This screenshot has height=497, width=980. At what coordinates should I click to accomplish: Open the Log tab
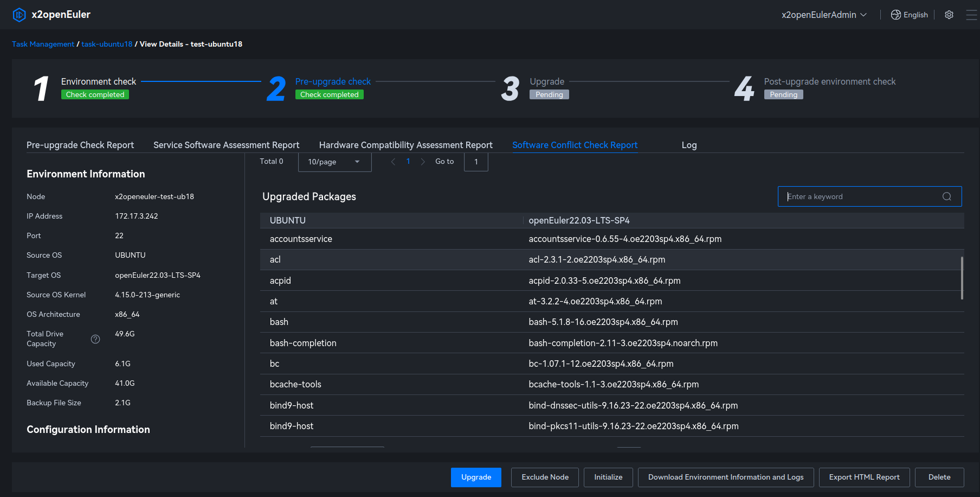pos(689,145)
